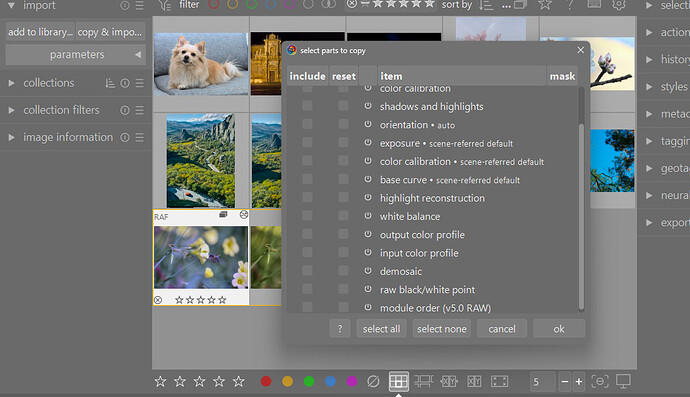Toggle the top bar star overlay icon
The width and height of the screenshot is (690, 397).
coord(545,5)
